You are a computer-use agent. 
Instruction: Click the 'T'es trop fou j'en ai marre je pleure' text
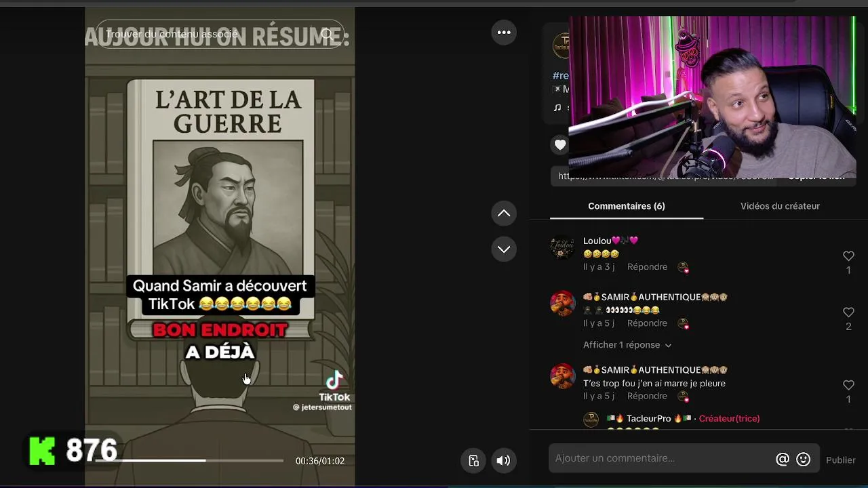(654, 384)
